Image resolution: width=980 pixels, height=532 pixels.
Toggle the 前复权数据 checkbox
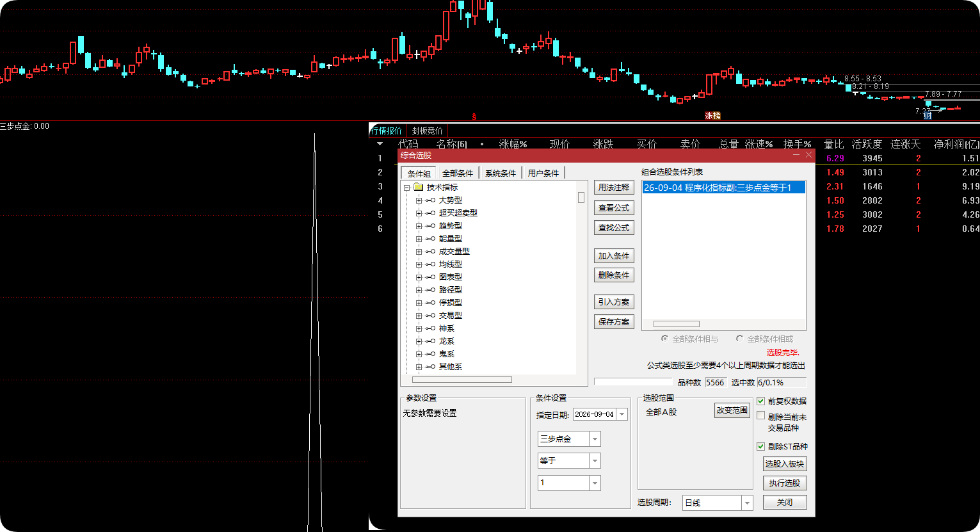[761, 401]
